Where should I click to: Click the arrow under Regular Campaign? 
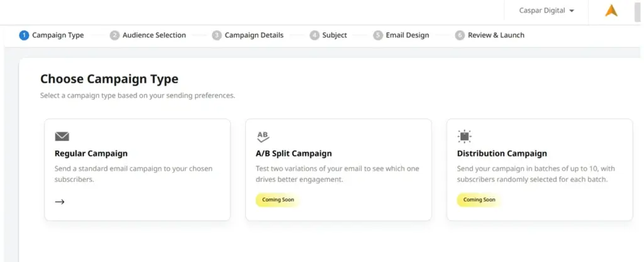[x=60, y=202]
